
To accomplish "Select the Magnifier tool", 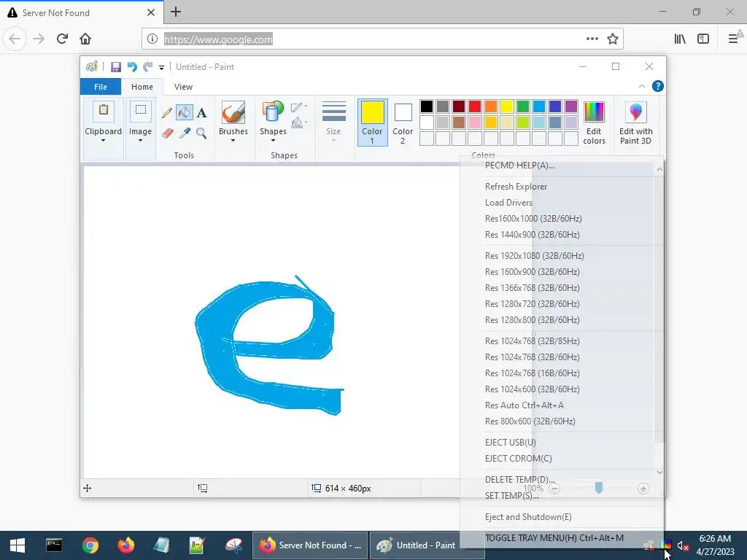I will (x=201, y=133).
